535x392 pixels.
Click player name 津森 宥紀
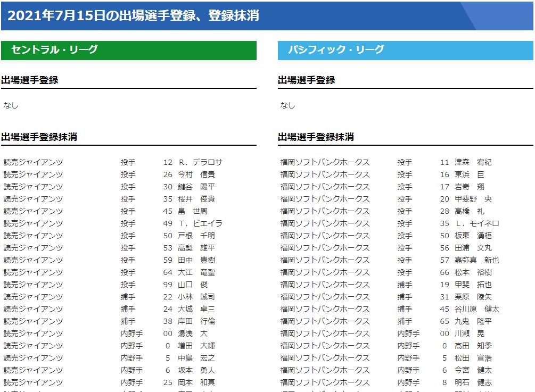click(x=473, y=162)
